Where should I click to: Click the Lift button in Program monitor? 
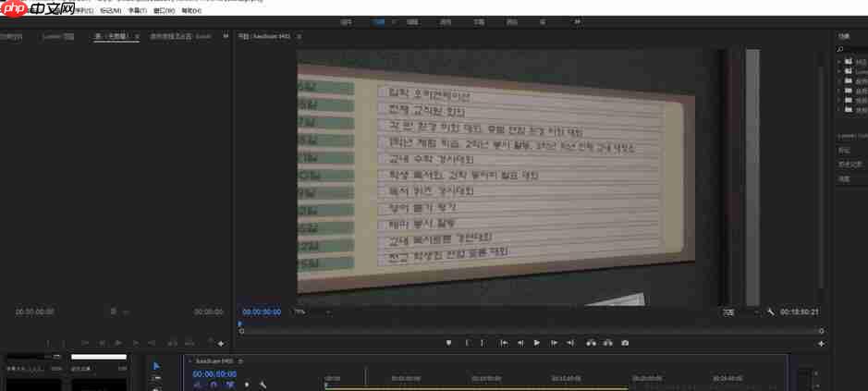coord(592,343)
